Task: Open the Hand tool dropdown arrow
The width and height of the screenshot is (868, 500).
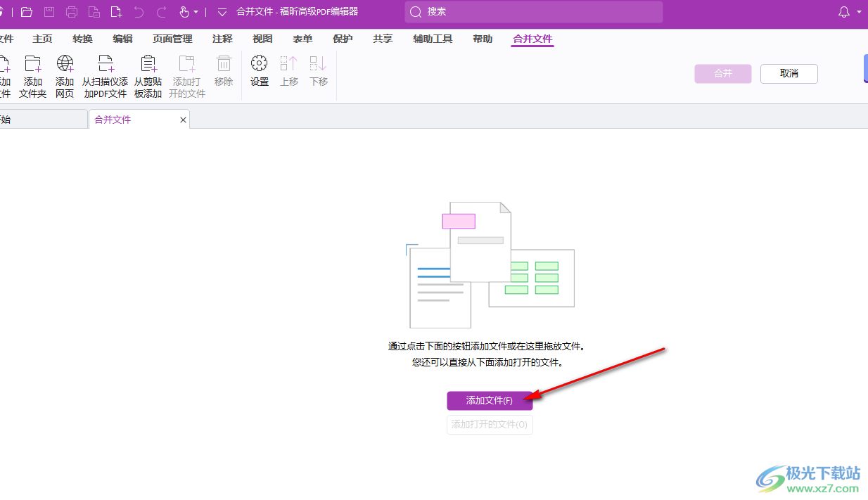Action: pos(196,12)
